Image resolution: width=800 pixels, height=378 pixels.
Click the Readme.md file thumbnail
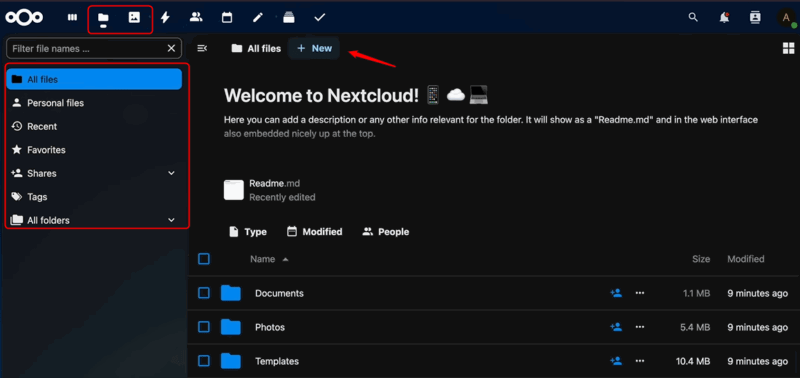click(234, 190)
